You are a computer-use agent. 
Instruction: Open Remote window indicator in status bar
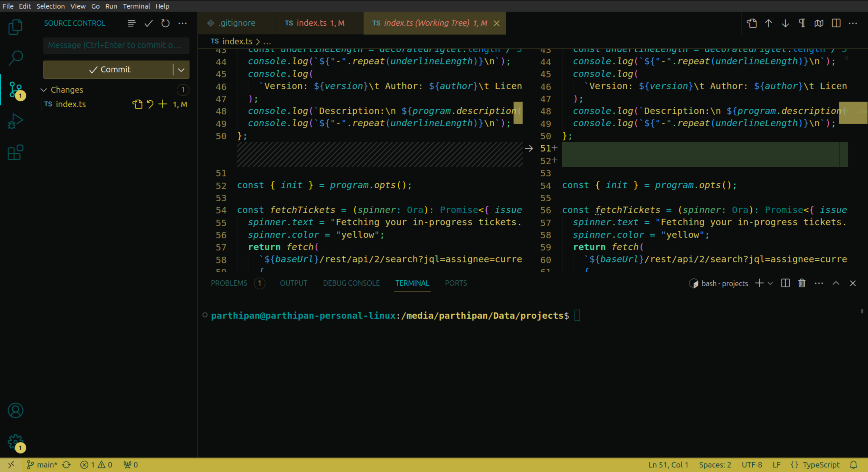pos(11,465)
